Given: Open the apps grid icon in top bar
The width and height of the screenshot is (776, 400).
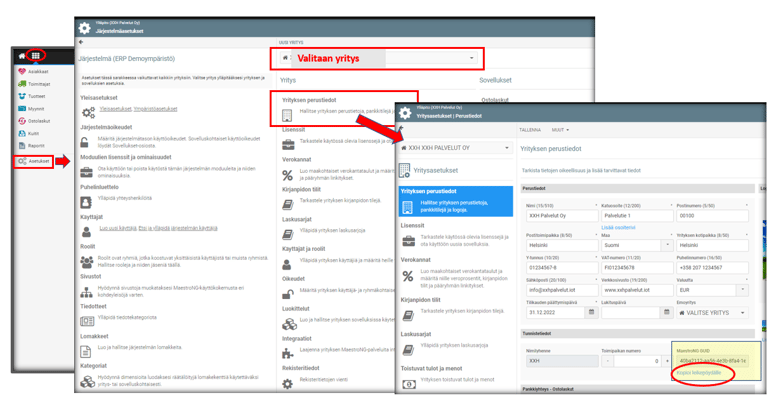Looking at the screenshot, I should point(37,56).
